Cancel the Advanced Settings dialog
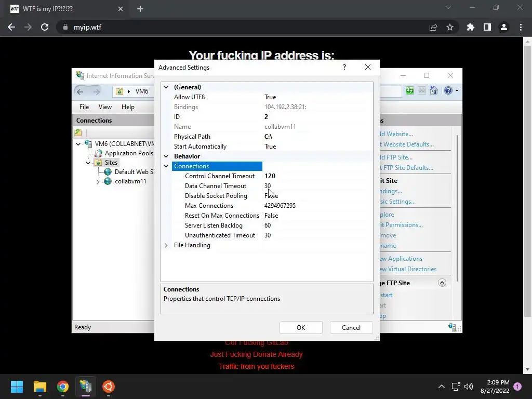The image size is (532, 399). pos(351,327)
